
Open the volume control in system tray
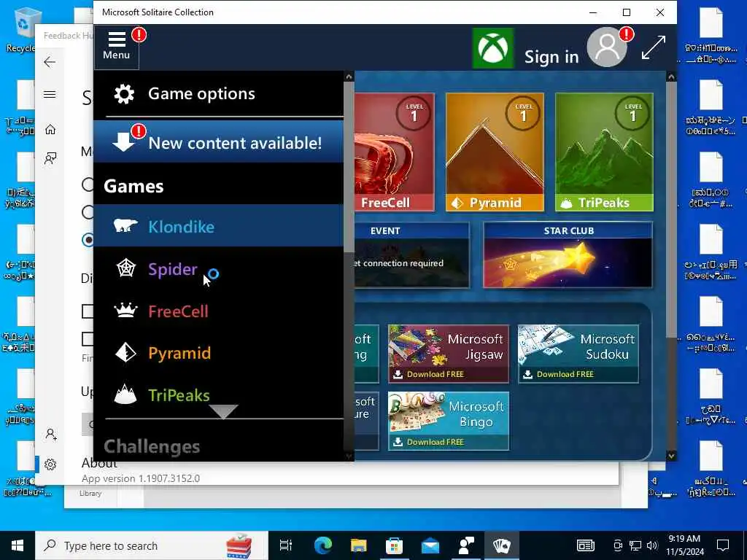[652, 545]
